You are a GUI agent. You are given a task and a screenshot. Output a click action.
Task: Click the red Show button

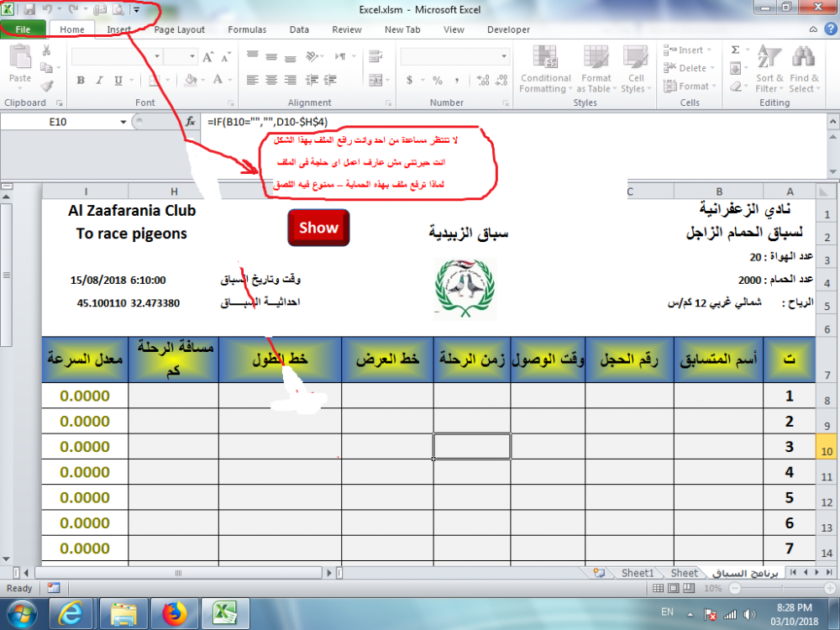point(318,228)
